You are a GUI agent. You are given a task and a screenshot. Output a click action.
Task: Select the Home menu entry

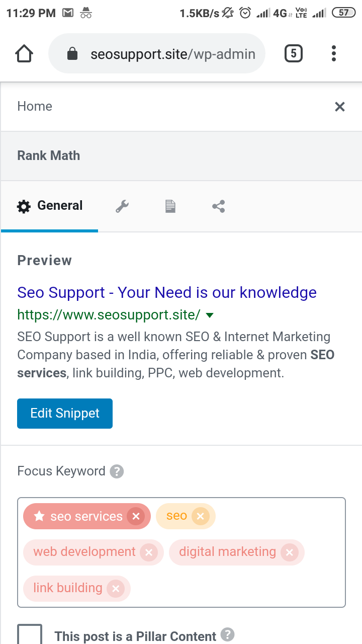pyautogui.click(x=34, y=106)
